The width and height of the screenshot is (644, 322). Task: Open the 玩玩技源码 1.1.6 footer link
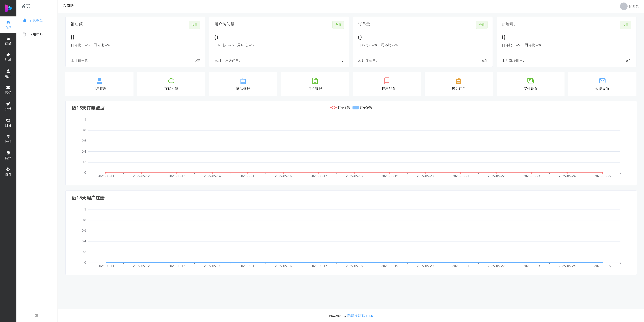coord(360,316)
